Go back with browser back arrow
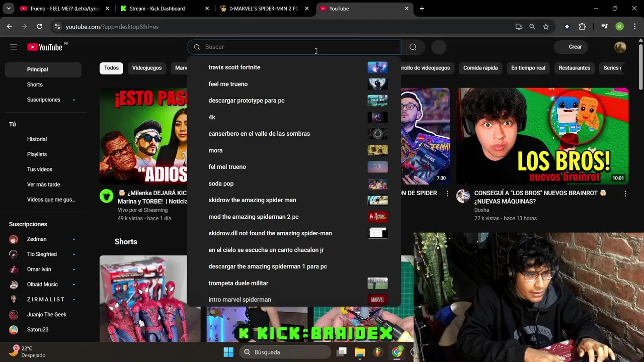 click(x=9, y=26)
